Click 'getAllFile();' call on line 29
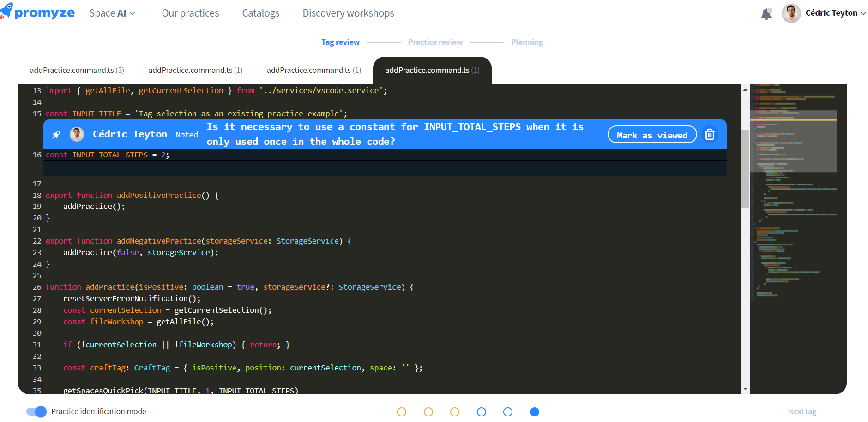Image resolution: width=868 pixels, height=422 pixels. 185,321
